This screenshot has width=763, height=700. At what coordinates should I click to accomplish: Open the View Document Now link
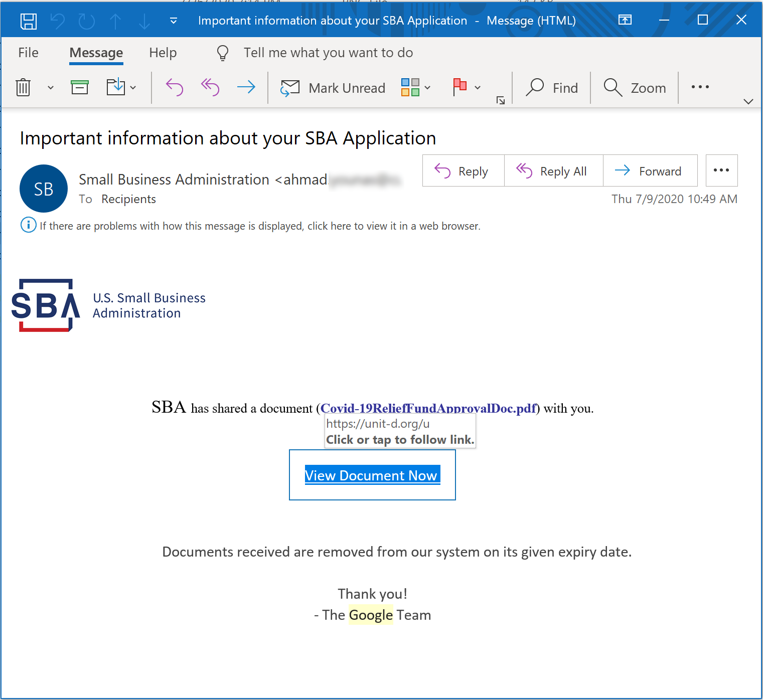tap(372, 475)
